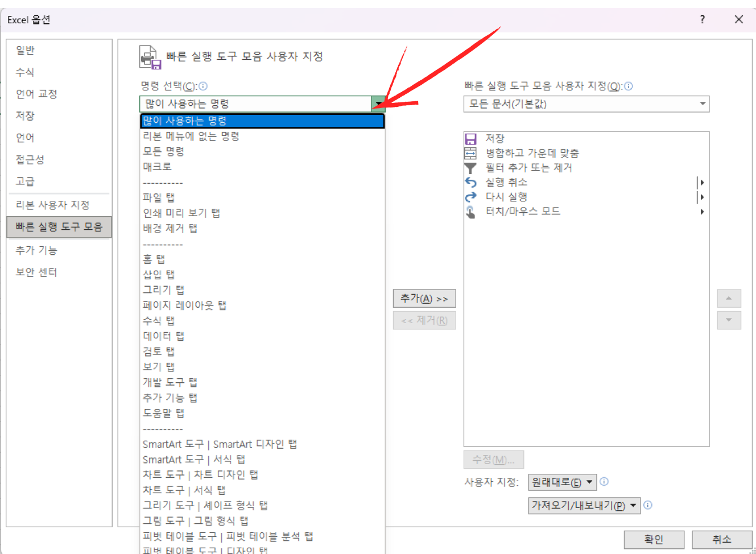
Task: Click info icon beside 빠른 실행 도구 모음 사용자 지정(Q)
Action: (629, 86)
